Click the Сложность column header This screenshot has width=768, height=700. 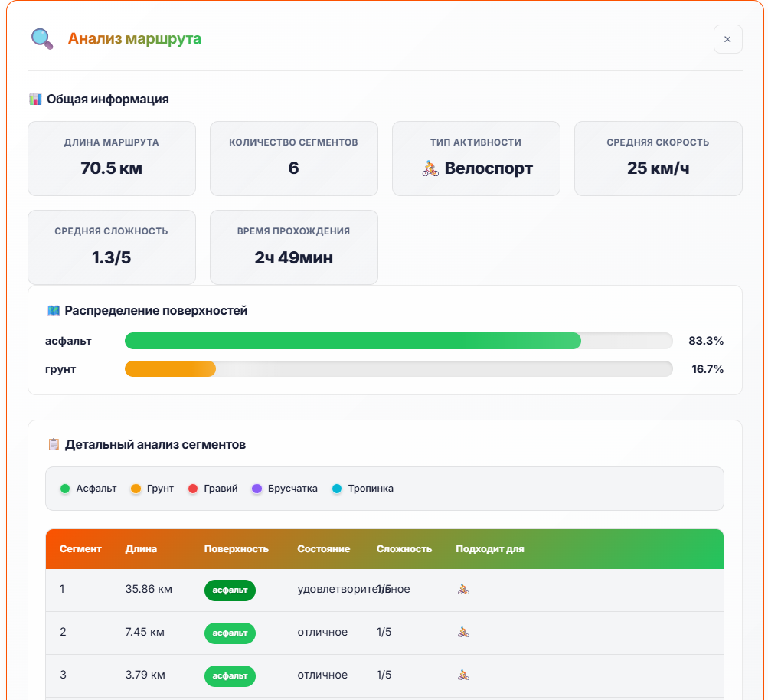pyautogui.click(x=404, y=549)
